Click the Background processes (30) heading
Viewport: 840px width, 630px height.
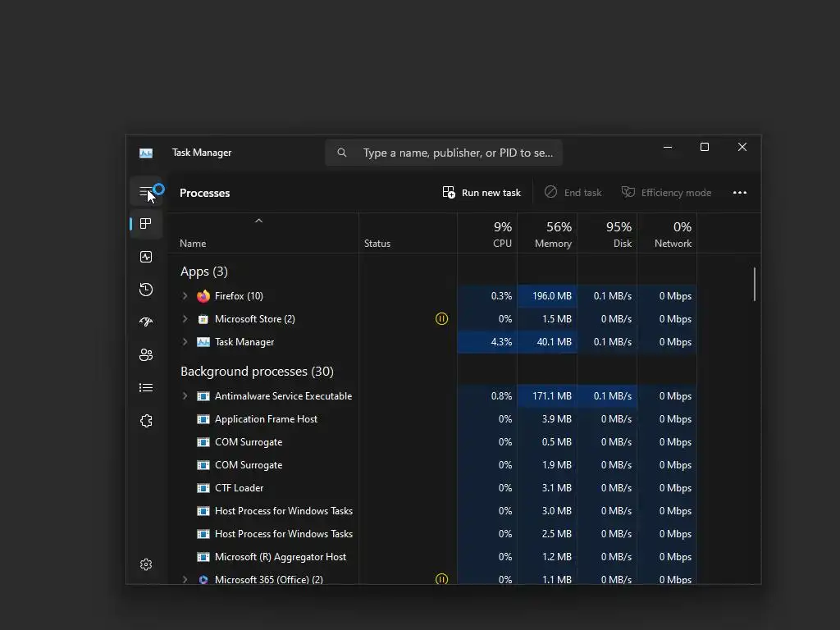[257, 372]
